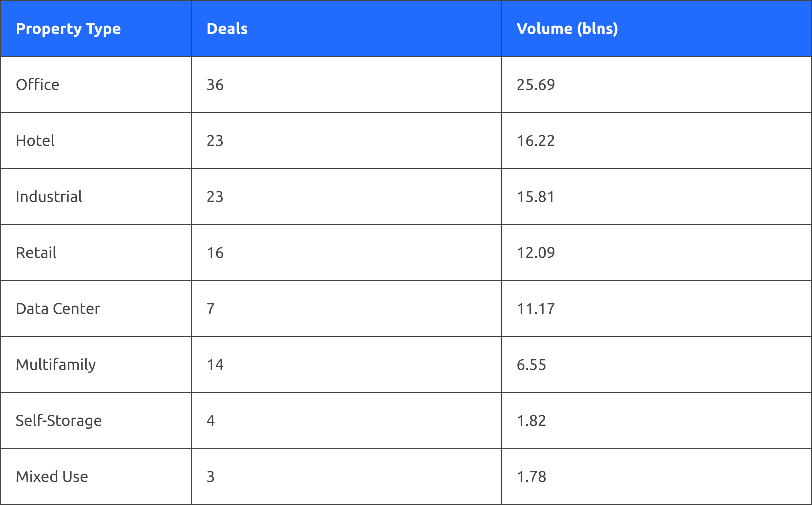Screen dimensions: 812x505
Task: Select the Hotel property type cell
Action: [x=35, y=141]
